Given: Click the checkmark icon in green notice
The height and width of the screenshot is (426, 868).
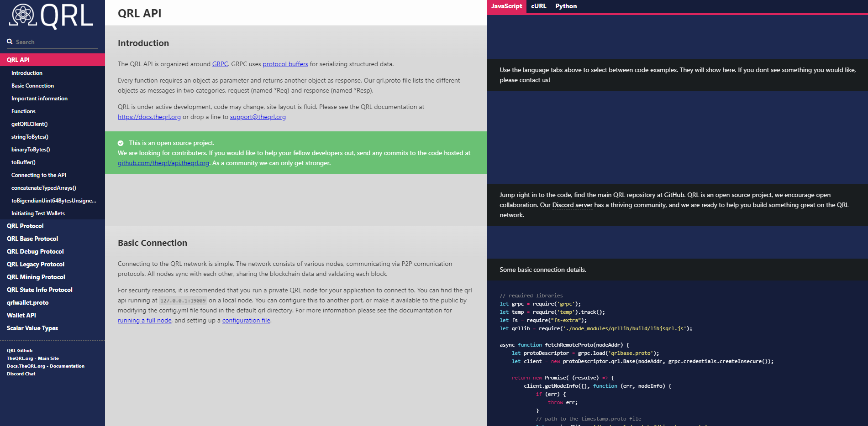Looking at the screenshot, I should click(121, 143).
